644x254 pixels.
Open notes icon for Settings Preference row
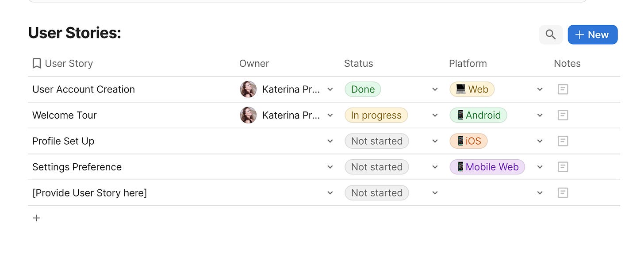coord(563,167)
